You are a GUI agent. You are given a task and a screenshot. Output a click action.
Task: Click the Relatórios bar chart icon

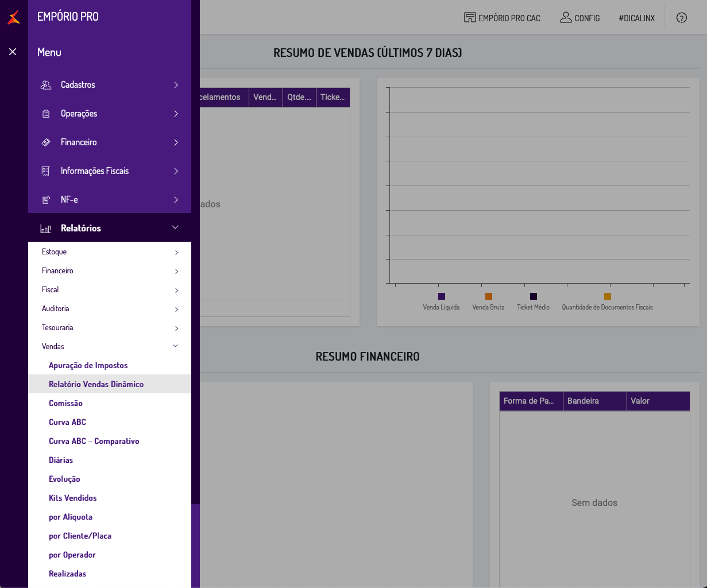[46, 229]
